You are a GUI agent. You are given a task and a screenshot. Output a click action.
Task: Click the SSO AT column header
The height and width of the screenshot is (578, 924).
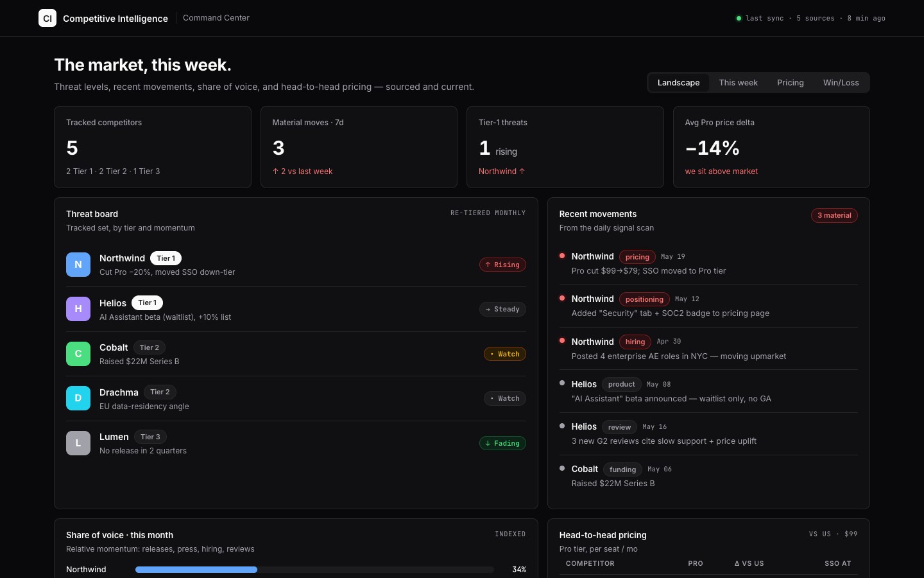(x=837, y=563)
